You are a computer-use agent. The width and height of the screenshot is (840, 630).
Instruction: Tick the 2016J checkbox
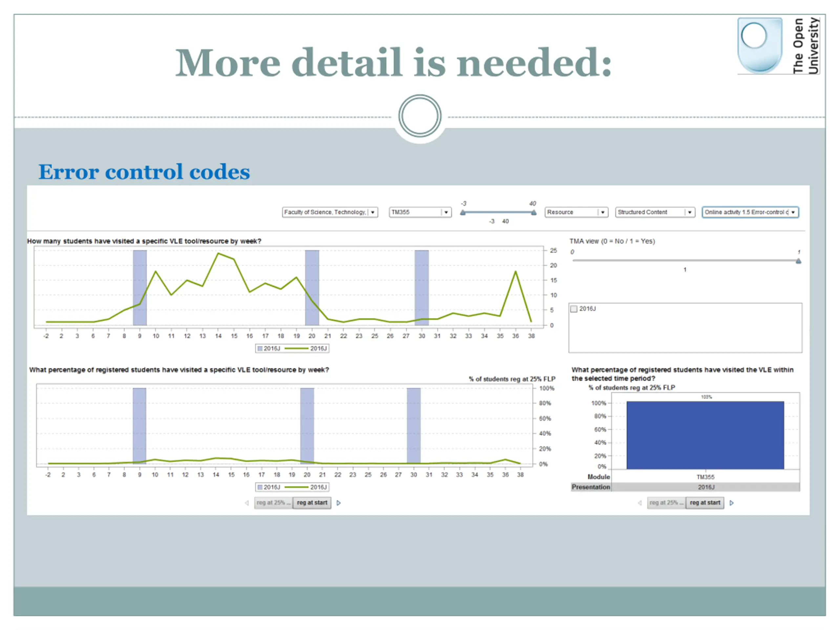pos(574,309)
